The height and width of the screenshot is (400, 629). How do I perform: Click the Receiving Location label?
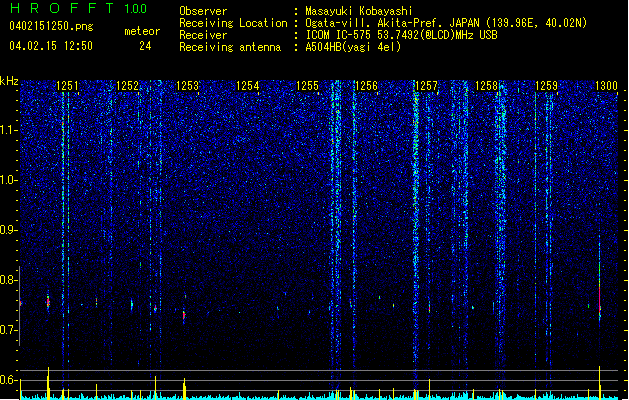(x=233, y=23)
